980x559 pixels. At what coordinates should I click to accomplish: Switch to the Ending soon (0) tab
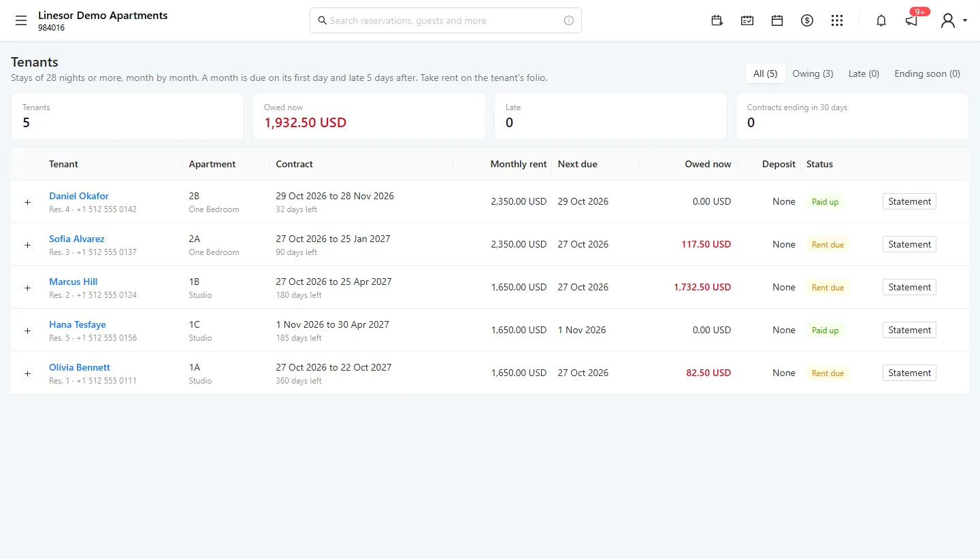tap(927, 73)
